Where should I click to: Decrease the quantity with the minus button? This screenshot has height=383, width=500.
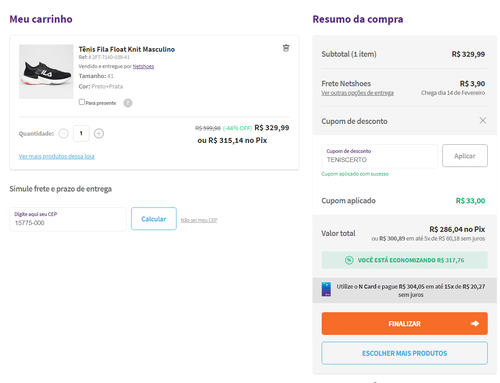point(63,134)
